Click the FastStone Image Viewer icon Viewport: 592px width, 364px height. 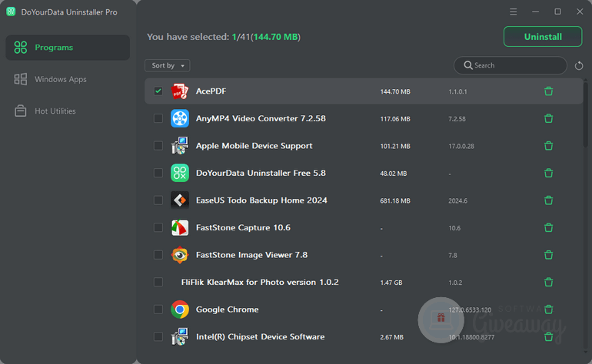180,255
